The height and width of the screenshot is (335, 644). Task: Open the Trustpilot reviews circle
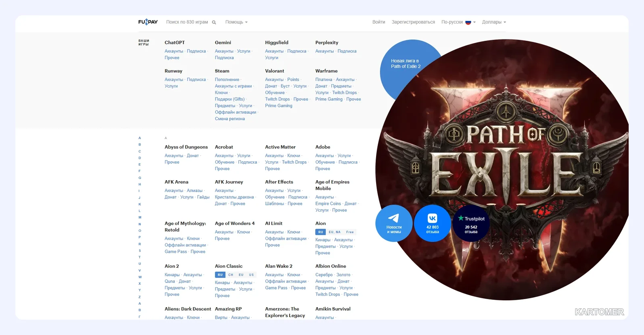click(x=471, y=223)
